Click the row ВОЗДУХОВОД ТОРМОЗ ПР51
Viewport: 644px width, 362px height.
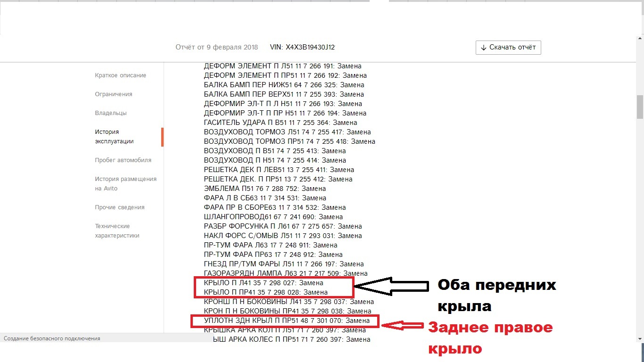(289, 141)
